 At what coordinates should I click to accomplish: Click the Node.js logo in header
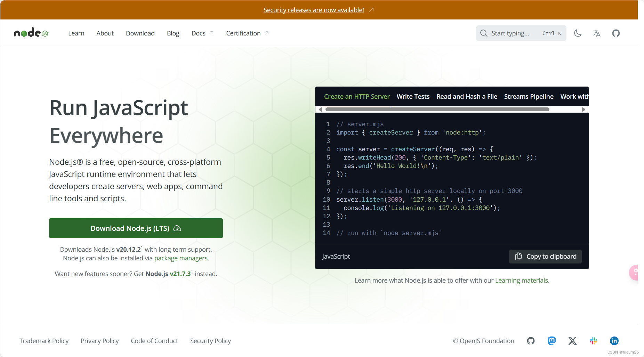click(x=31, y=33)
